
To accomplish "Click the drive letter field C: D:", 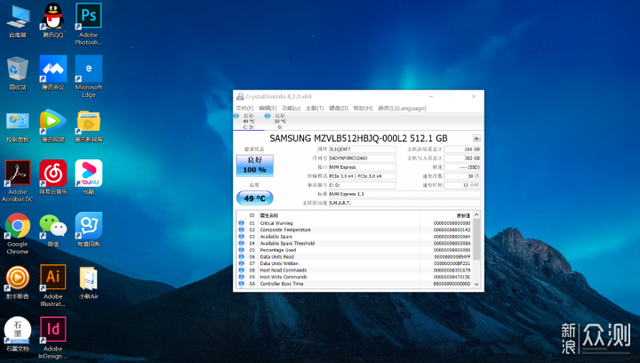I will tap(362, 185).
